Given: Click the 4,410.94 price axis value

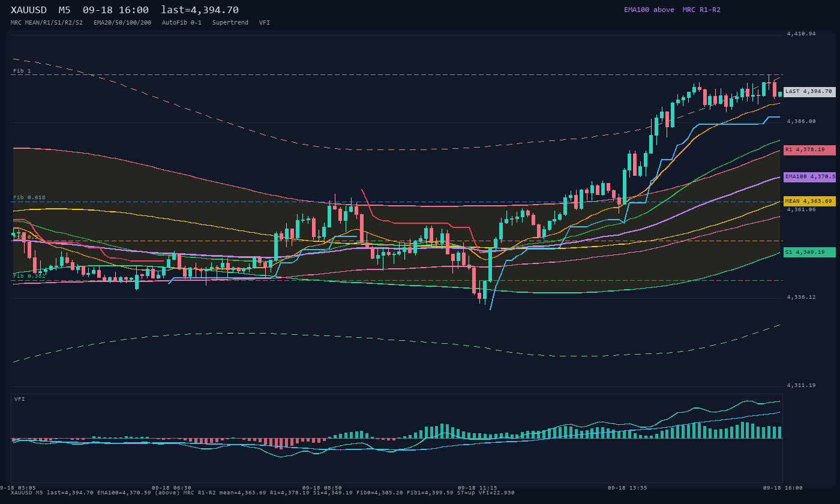Looking at the screenshot, I should click(x=802, y=34).
